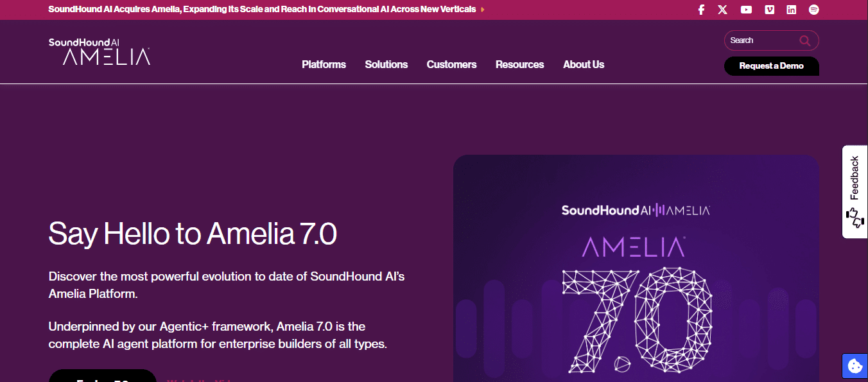Click into the Search input field

click(761, 40)
